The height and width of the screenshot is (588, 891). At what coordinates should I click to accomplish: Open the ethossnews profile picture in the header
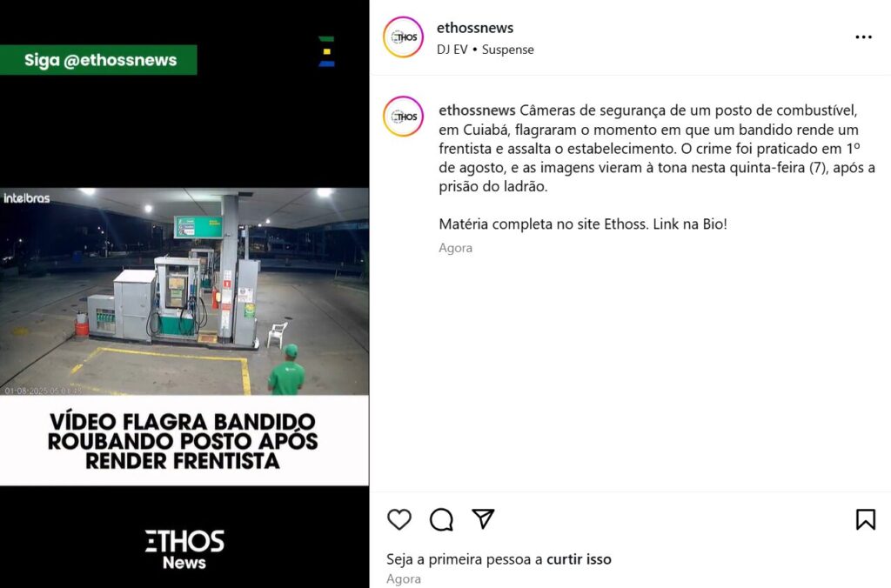403,37
